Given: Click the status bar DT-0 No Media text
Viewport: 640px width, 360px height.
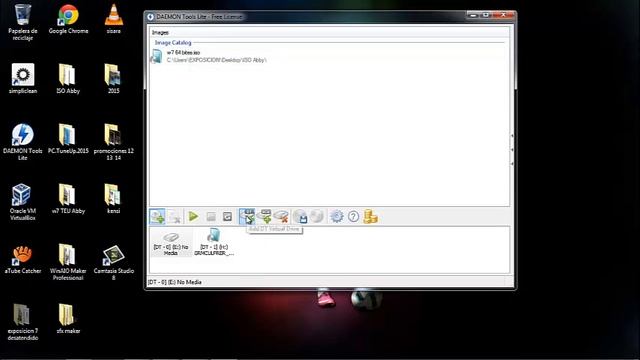Looking at the screenshot, I should click(175, 282).
